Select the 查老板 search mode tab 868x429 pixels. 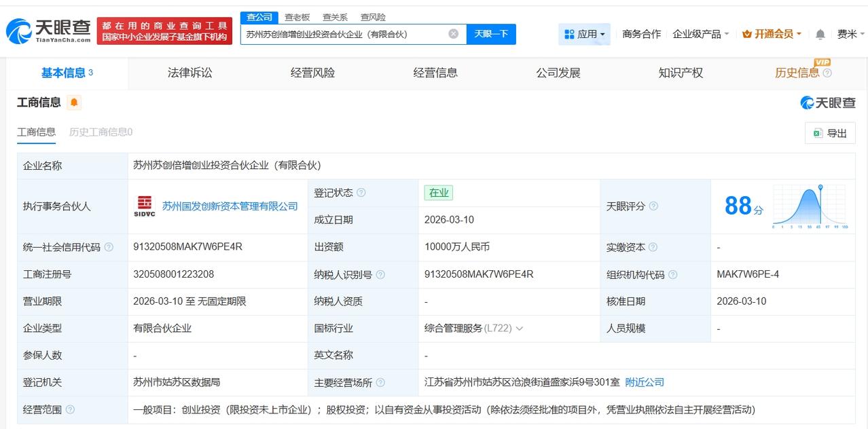(x=297, y=17)
